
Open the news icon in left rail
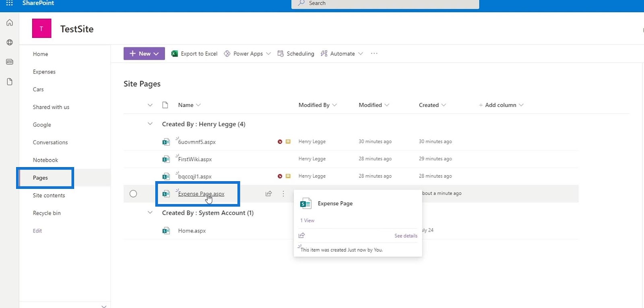[10, 62]
